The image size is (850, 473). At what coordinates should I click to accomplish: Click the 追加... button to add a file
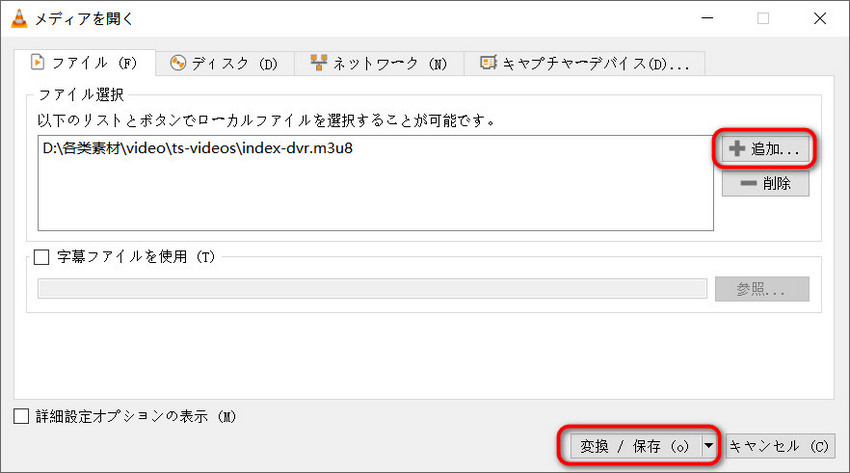tap(765, 148)
